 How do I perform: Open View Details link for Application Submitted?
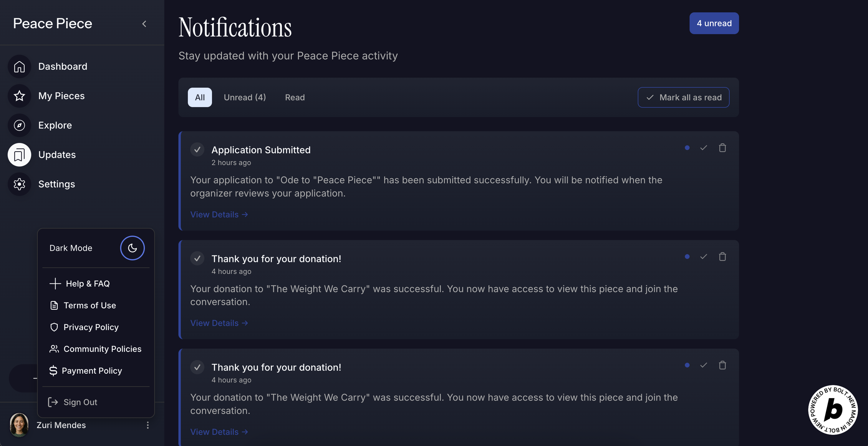point(219,215)
